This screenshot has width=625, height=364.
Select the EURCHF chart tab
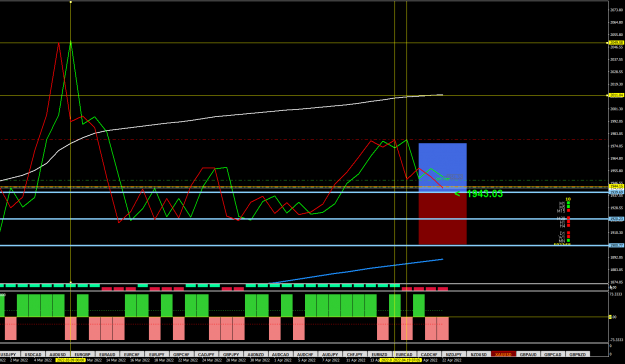pyautogui.click(x=132, y=354)
